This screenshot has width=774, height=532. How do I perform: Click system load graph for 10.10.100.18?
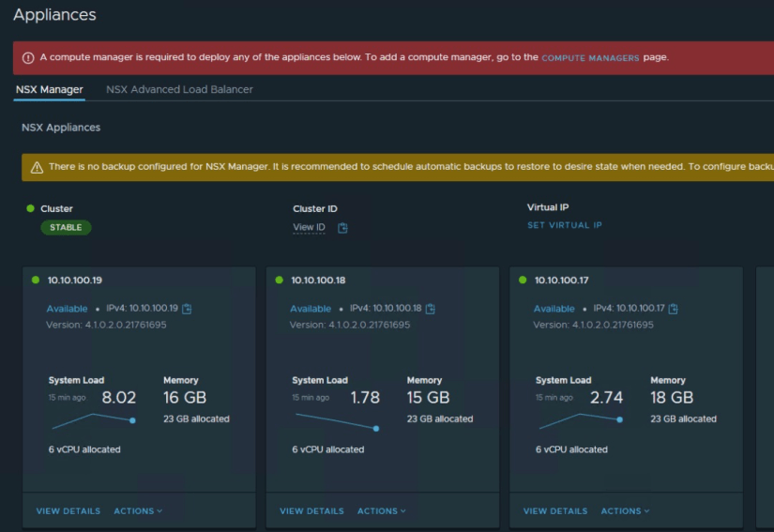(338, 422)
